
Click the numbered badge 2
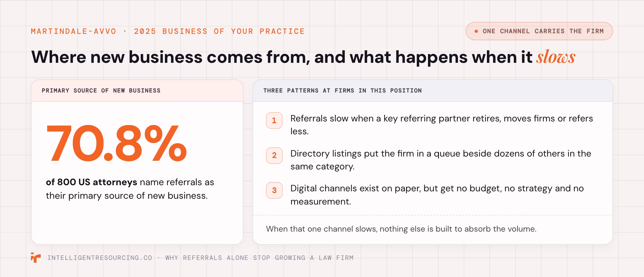click(x=274, y=156)
